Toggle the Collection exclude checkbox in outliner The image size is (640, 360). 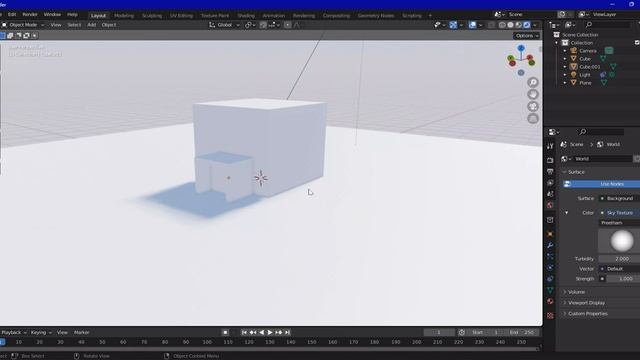[637, 42]
